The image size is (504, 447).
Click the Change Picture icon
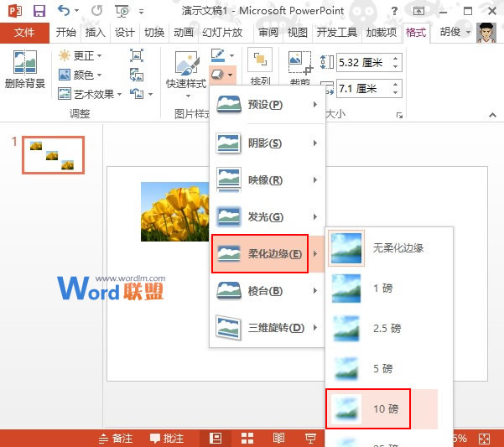pos(137,75)
